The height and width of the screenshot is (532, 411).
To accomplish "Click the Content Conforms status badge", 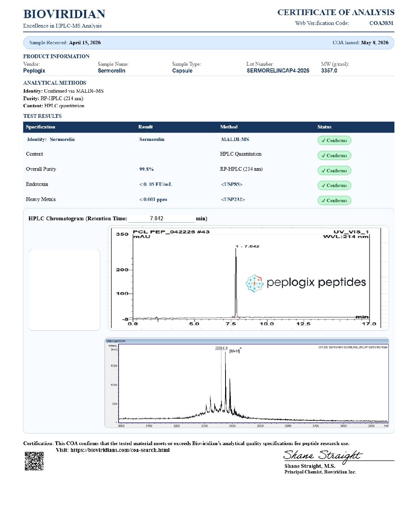I will click(334, 156).
